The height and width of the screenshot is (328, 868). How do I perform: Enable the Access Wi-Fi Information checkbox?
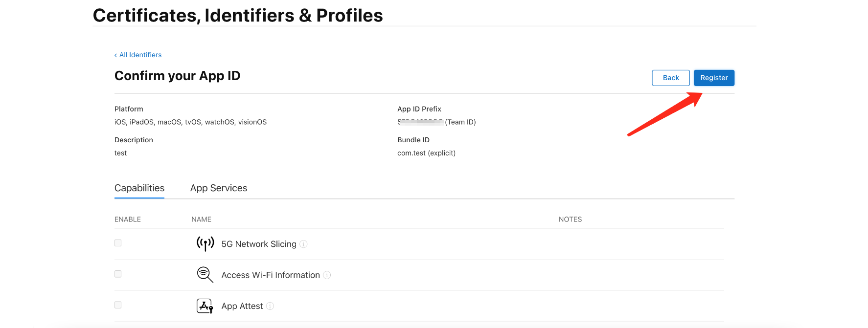tap(118, 274)
